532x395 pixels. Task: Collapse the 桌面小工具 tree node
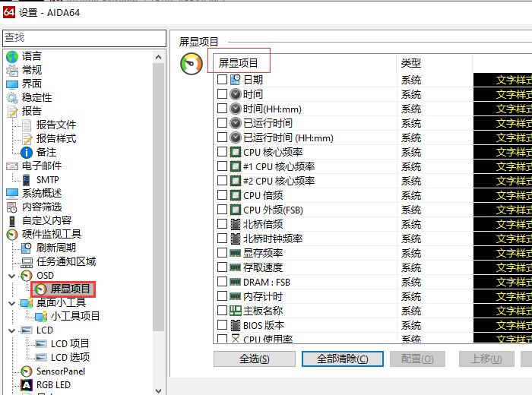pos(11,303)
